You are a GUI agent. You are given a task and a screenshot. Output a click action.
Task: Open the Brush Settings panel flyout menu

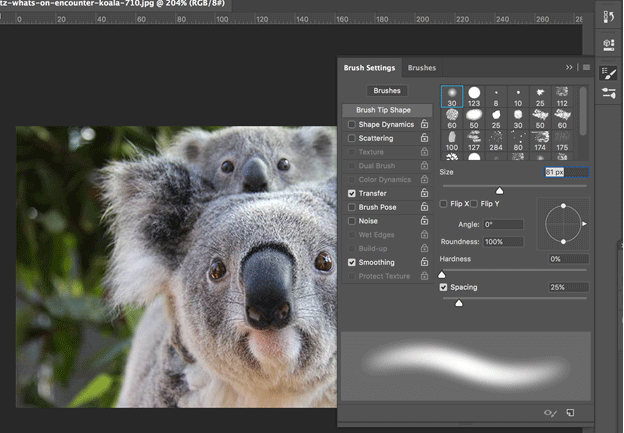pos(586,68)
